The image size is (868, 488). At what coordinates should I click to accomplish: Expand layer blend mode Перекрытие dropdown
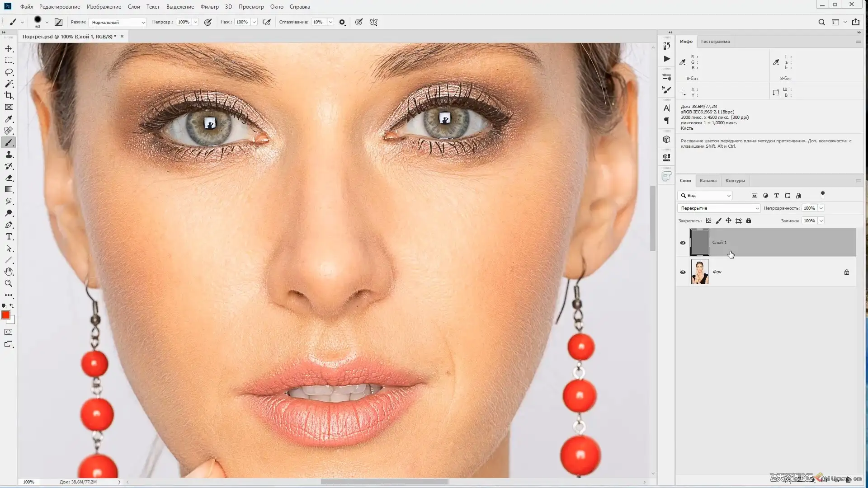[719, 208]
